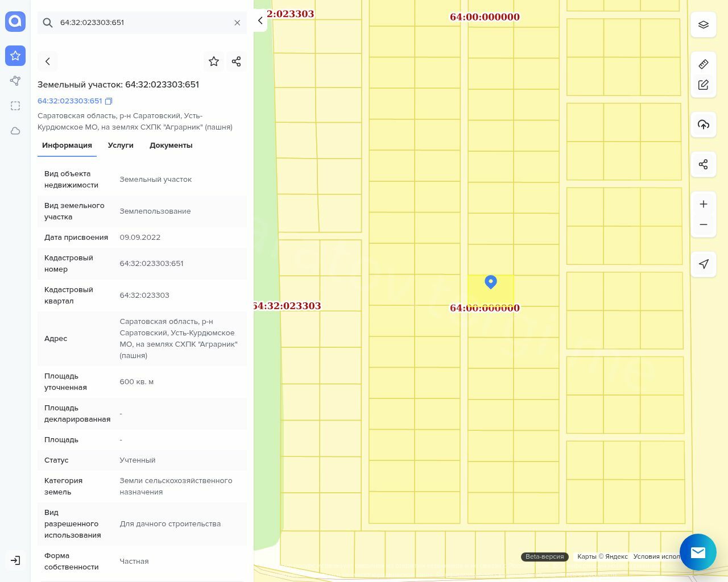Collapse the information side panel
Screen dimensions: 728x582
[x=260, y=20]
